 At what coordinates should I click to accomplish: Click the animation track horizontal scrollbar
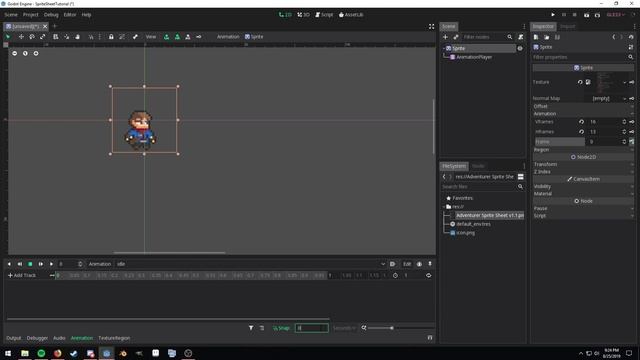pyautogui.click(x=168, y=319)
